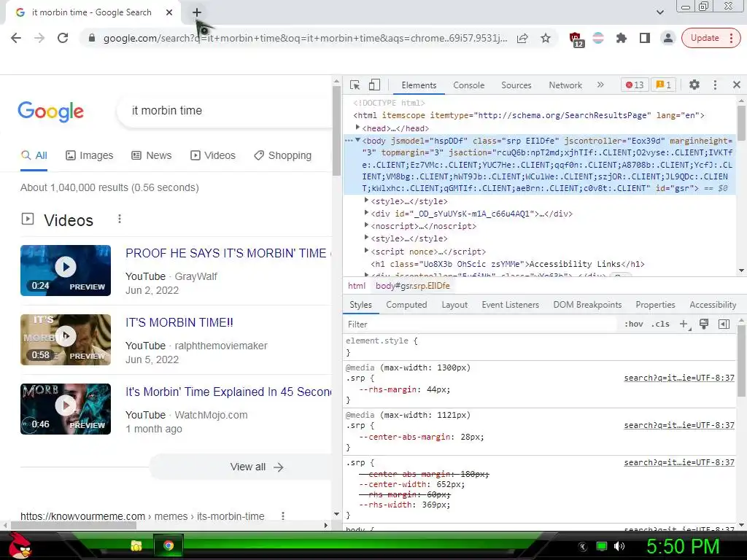747x560 pixels.
Task: Go back to previous page
Action: pos(16,38)
